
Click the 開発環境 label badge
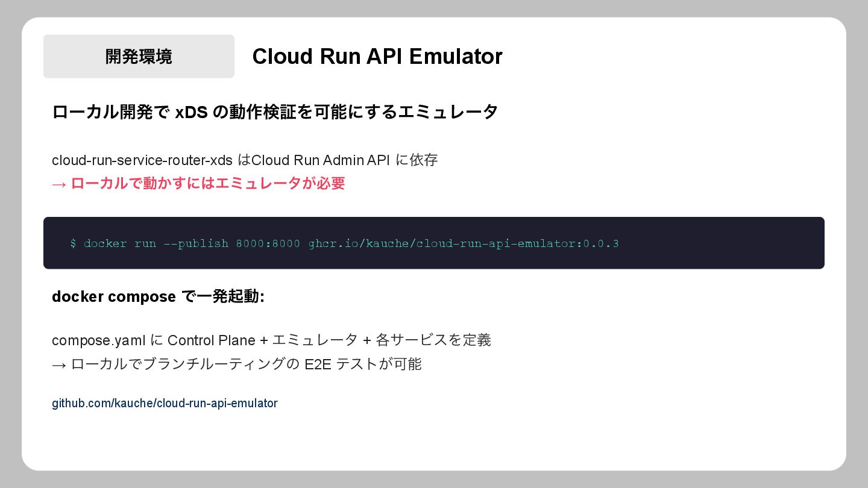139,56
